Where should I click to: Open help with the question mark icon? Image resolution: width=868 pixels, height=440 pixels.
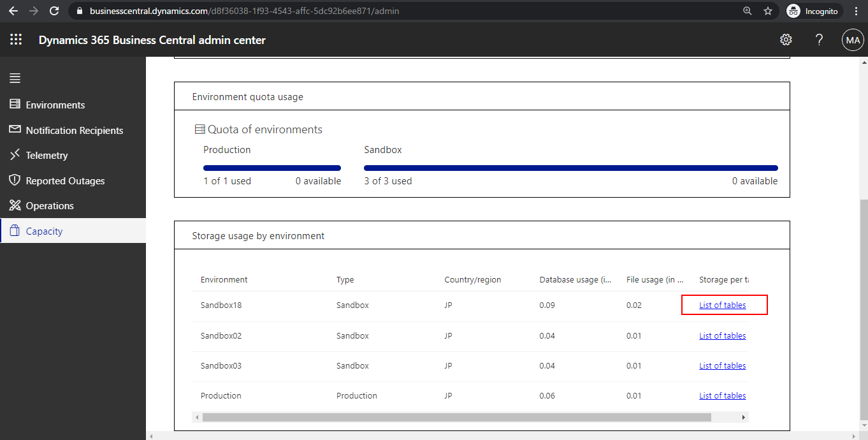tap(819, 40)
